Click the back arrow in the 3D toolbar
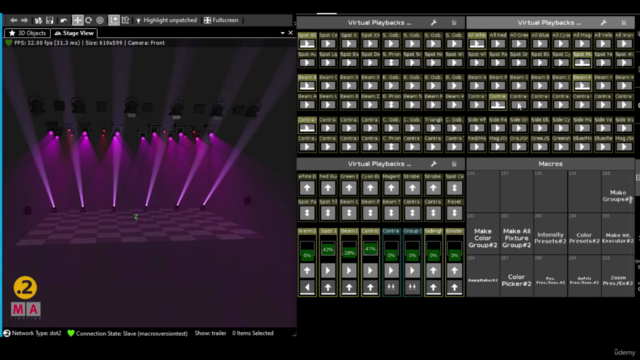This screenshot has width=640, height=360. pos(14,20)
